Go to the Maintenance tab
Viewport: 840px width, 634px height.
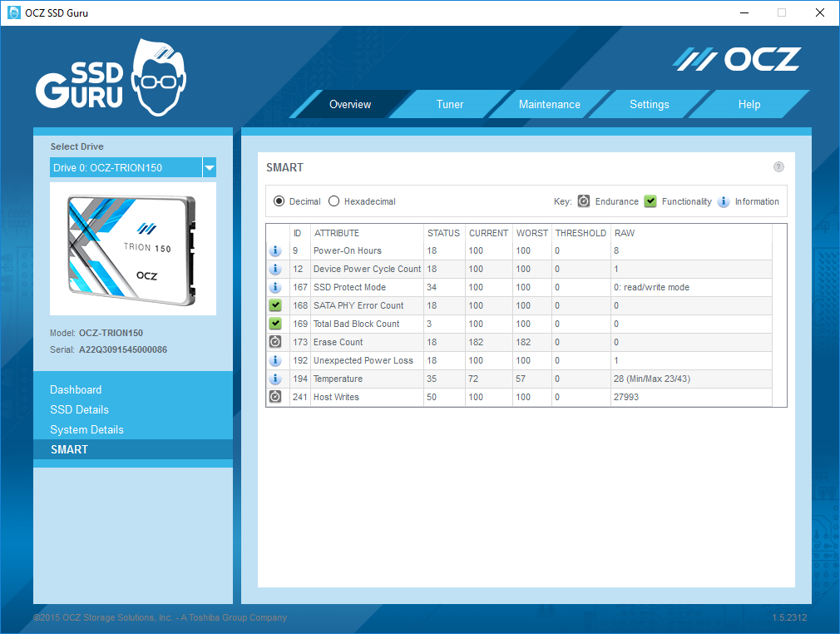tap(550, 105)
